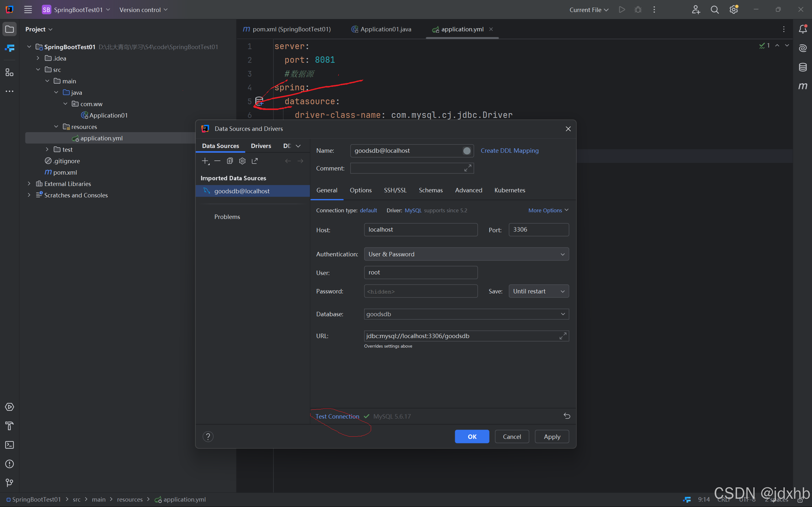Expand the More Options menu
Viewport: 812px width, 507px height.
[548, 210]
